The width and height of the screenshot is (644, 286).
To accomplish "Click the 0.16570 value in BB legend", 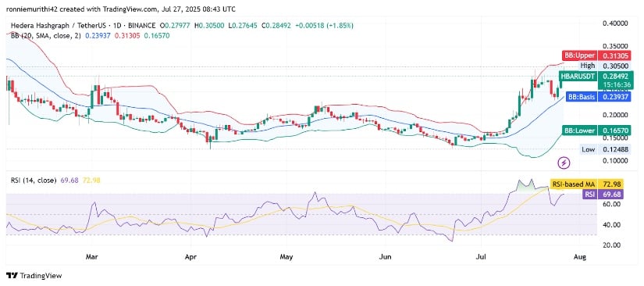I will pyautogui.click(x=156, y=36).
